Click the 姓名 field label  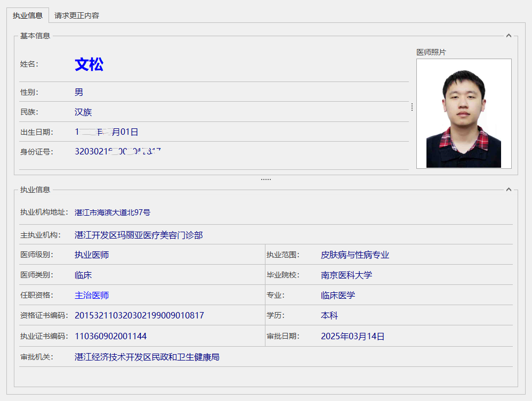click(x=29, y=64)
